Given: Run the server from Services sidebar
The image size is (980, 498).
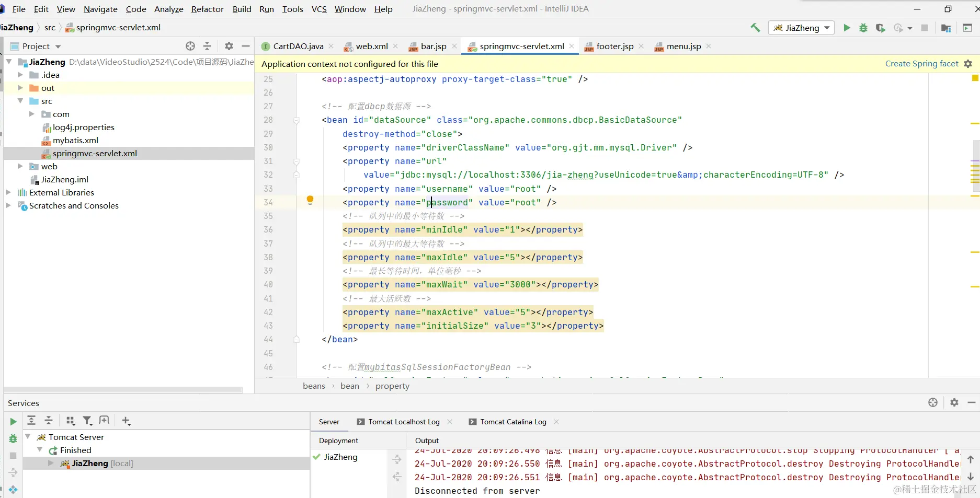Looking at the screenshot, I should [x=13, y=422].
